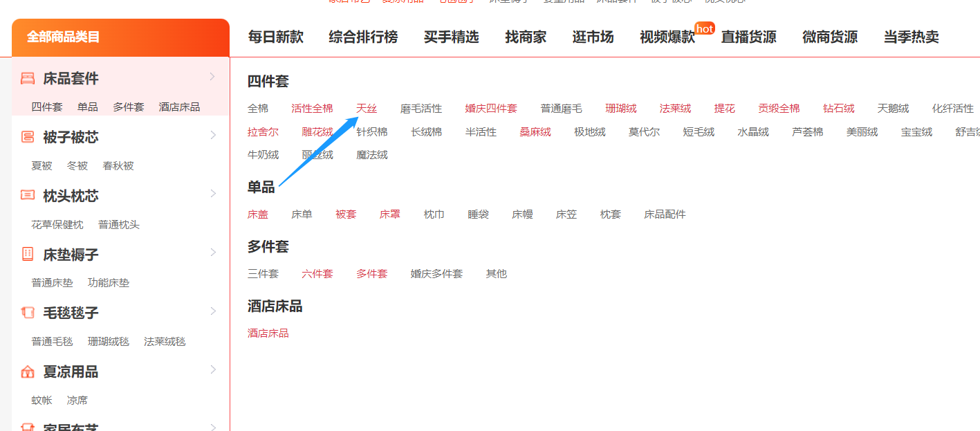
Task: Select 功能床垫 in sidebar
Action: pyautogui.click(x=109, y=283)
